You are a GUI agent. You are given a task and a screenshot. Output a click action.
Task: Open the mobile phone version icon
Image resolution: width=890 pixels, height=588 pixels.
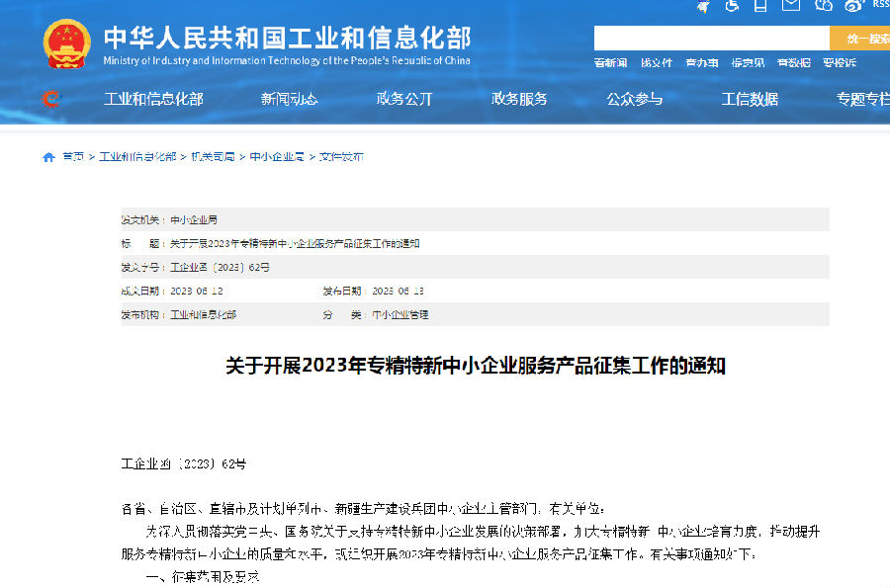tap(761, 5)
